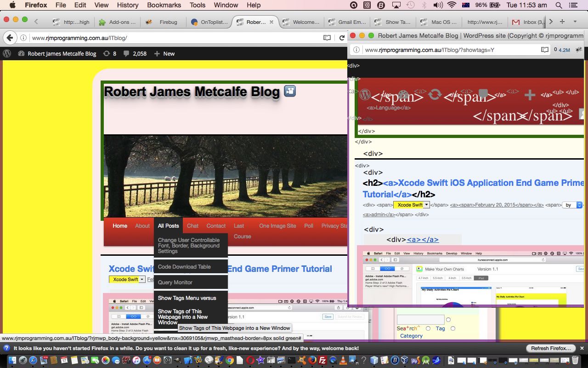Select radio button beside search box

pos(448,320)
